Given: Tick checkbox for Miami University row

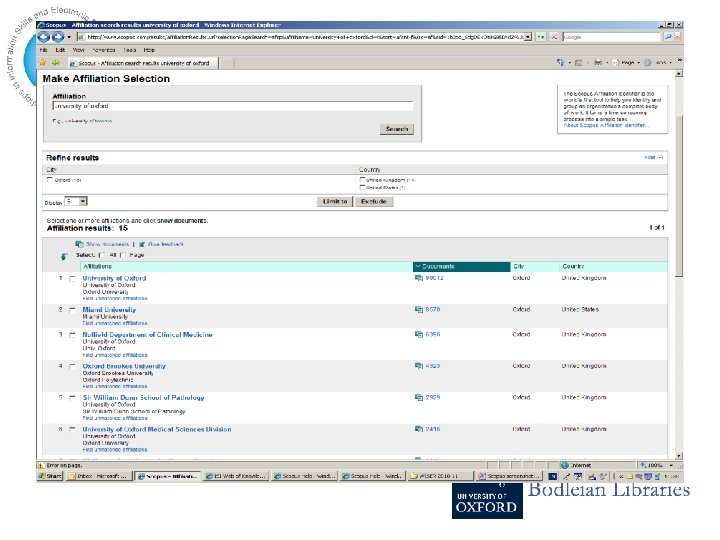Looking at the screenshot, I should (72, 310).
